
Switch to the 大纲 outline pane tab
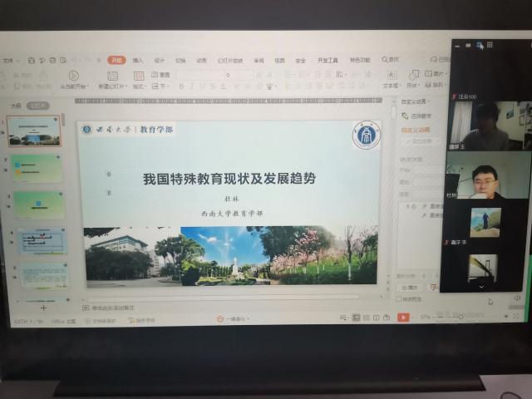tap(16, 106)
